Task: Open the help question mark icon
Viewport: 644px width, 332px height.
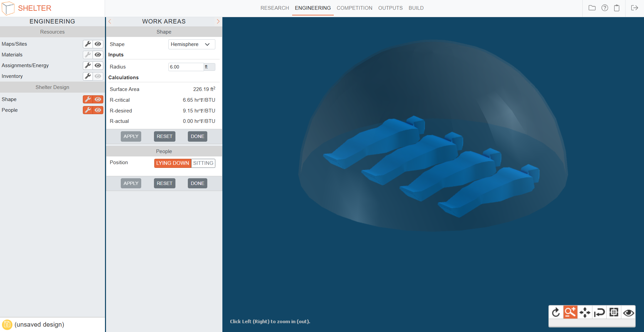Action: click(604, 8)
